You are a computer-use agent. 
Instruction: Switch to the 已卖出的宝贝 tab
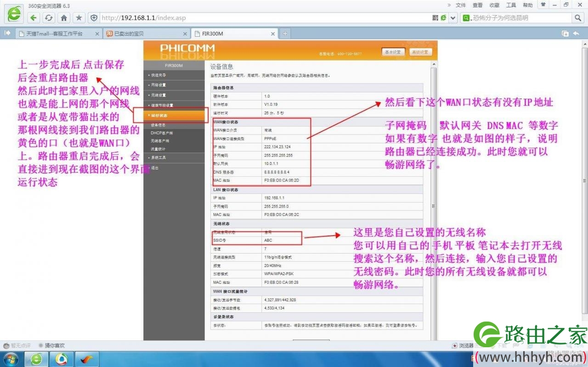coord(147,34)
